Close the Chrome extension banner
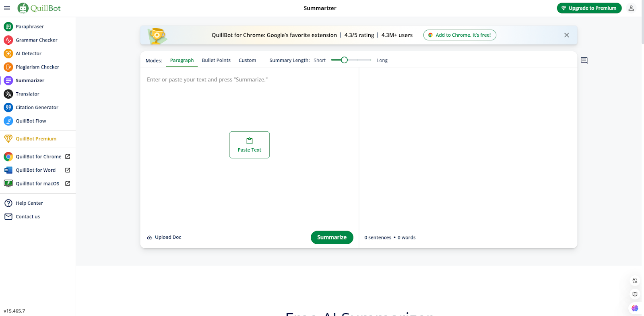644x316 pixels. click(566, 35)
